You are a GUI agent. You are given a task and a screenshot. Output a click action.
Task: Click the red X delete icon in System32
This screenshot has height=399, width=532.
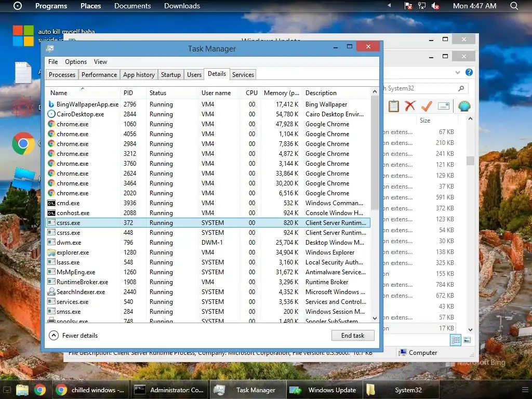tap(410, 106)
